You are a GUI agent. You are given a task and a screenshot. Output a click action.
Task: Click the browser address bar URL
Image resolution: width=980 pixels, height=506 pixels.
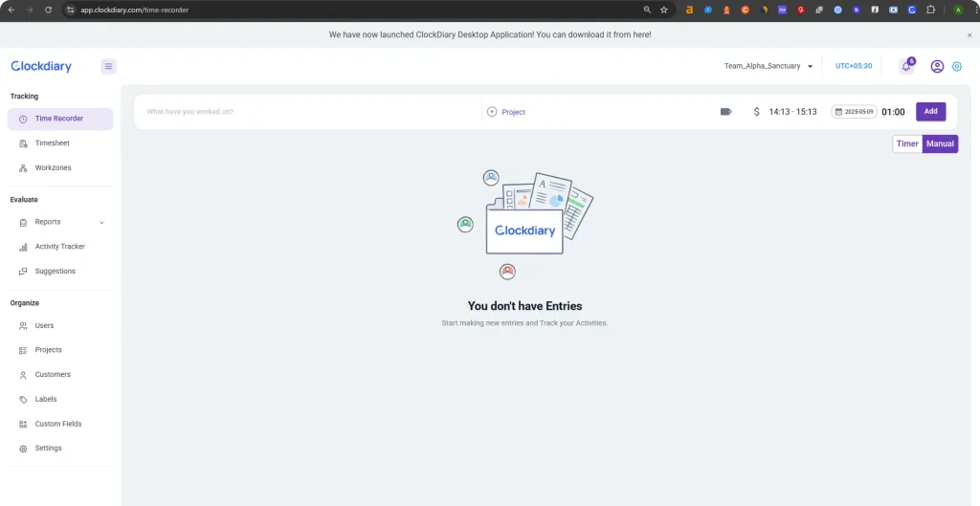[x=134, y=10]
